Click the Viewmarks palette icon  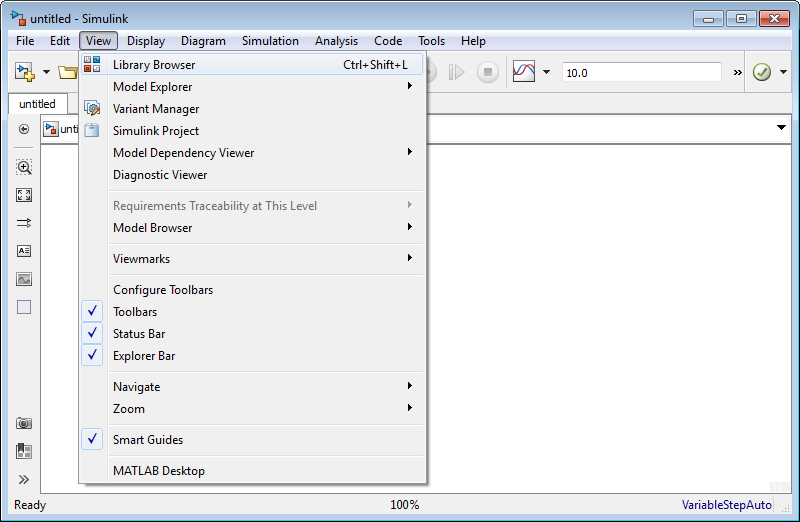coord(24,451)
